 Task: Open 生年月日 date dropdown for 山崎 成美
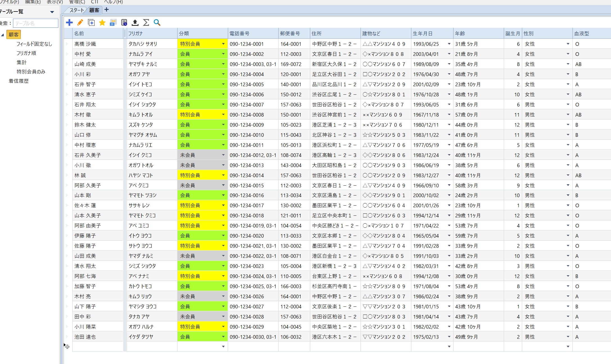449,64
